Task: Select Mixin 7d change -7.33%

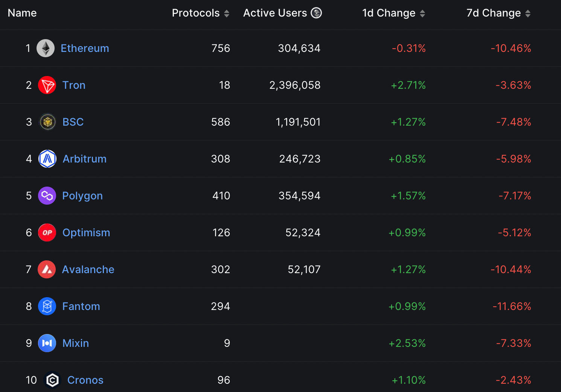Action: [514, 343]
